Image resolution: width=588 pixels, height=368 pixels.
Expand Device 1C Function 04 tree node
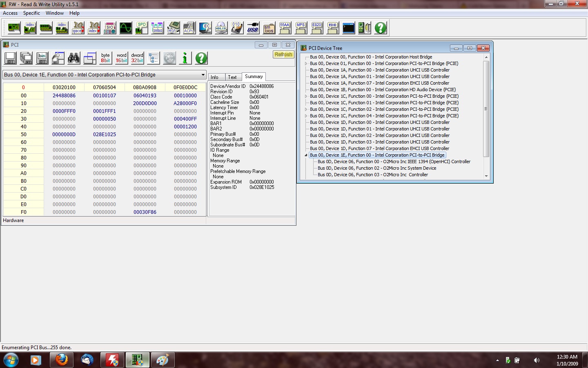coord(306,116)
